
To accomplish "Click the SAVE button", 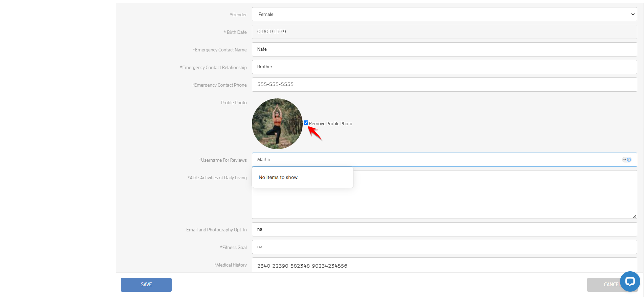I will (x=146, y=284).
